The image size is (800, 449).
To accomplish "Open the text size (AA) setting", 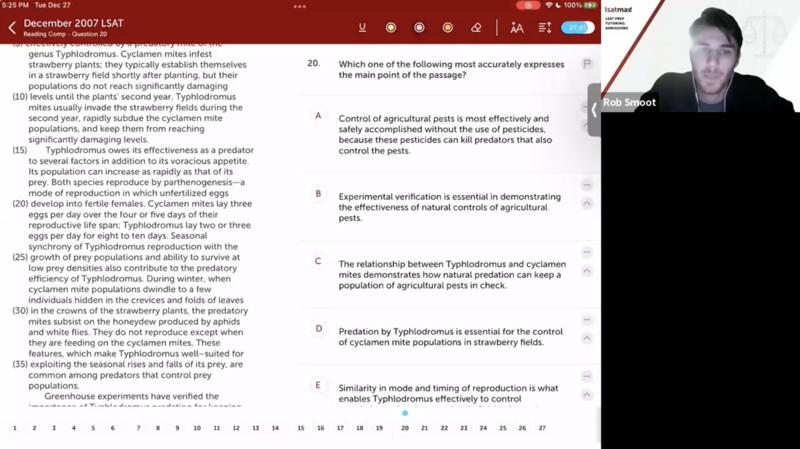I will point(517,28).
